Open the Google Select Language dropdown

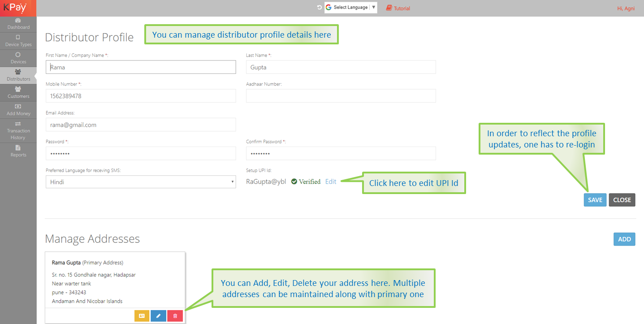tap(350, 8)
